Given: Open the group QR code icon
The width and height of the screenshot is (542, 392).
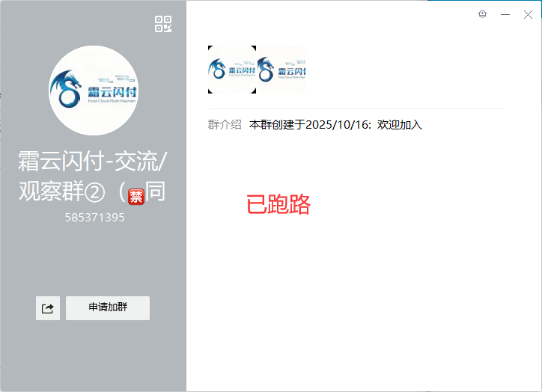Looking at the screenshot, I should pyautogui.click(x=163, y=24).
